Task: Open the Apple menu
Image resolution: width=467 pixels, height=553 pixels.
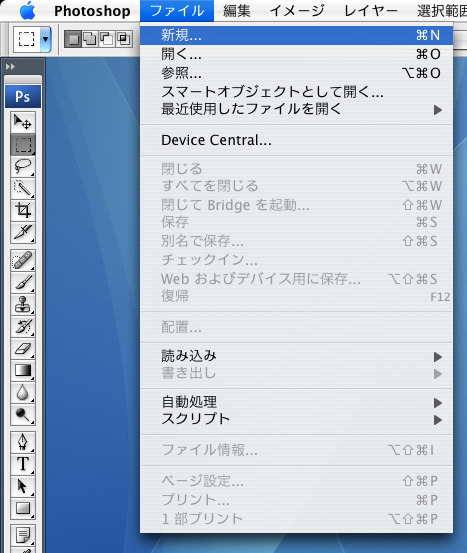Action: click(28, 11)
